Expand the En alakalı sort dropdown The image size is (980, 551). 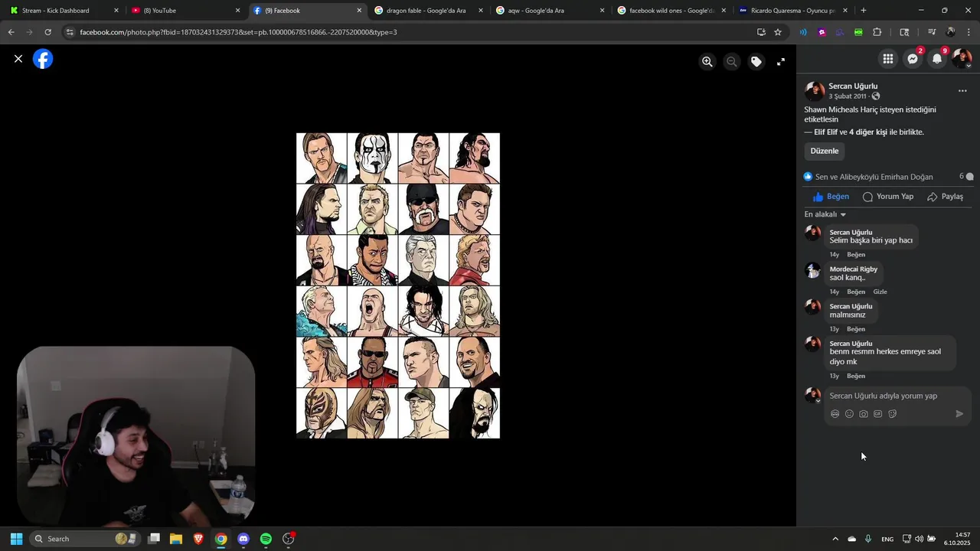[x=825, y=214]
